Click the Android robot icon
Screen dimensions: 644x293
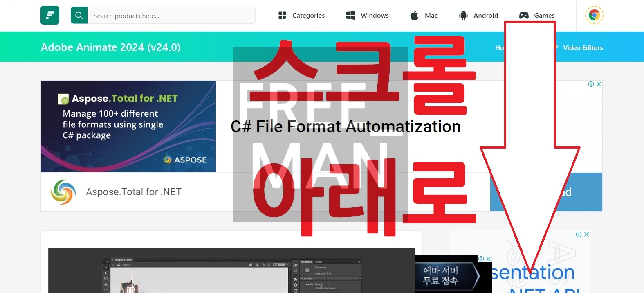pyautogui.click(x=463, y=16)
